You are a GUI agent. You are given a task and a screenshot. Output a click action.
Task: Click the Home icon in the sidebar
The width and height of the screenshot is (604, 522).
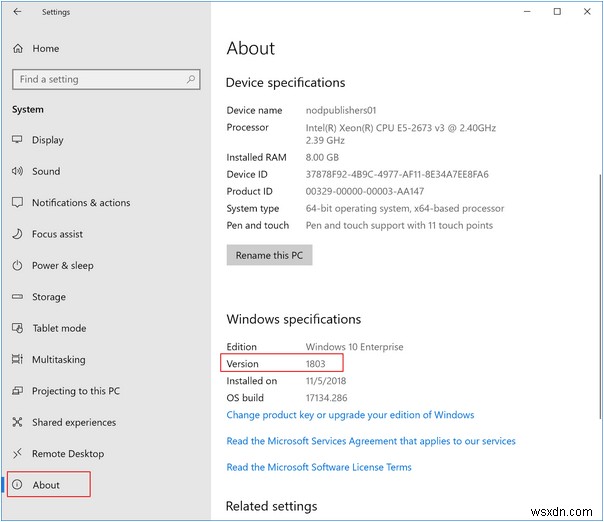pos(17,48)
